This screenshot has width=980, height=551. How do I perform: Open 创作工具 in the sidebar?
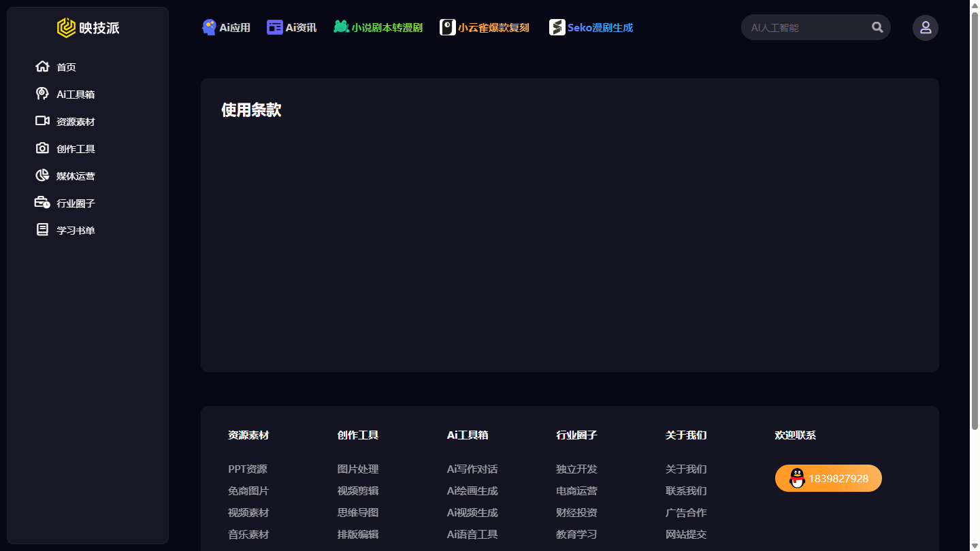click(x=76, y=149)
